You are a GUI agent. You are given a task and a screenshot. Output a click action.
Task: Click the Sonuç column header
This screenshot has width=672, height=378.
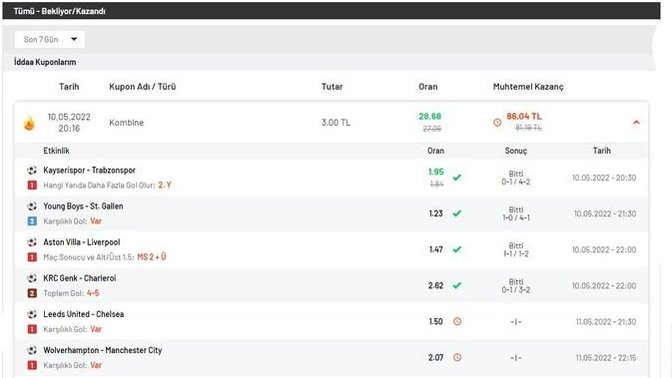516,151
